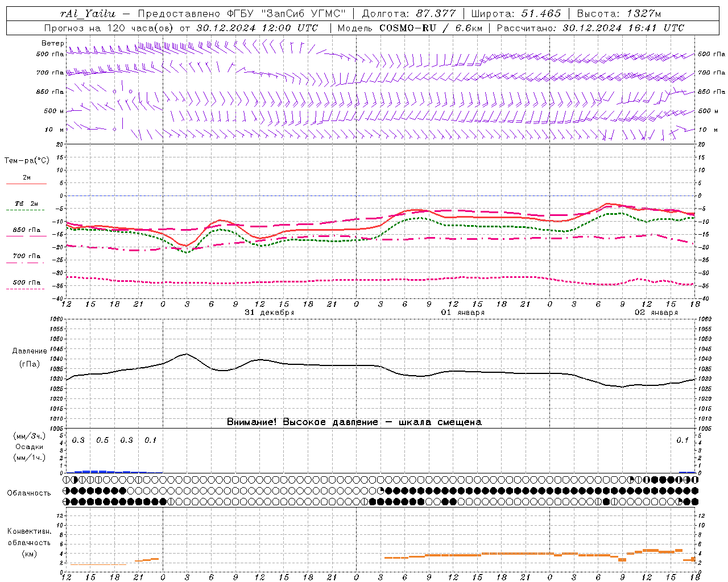The height and width of the screenshot is (582, 728).
Task: Click the 0.5 precipitation amount value
Action: (x=102, y=440)
